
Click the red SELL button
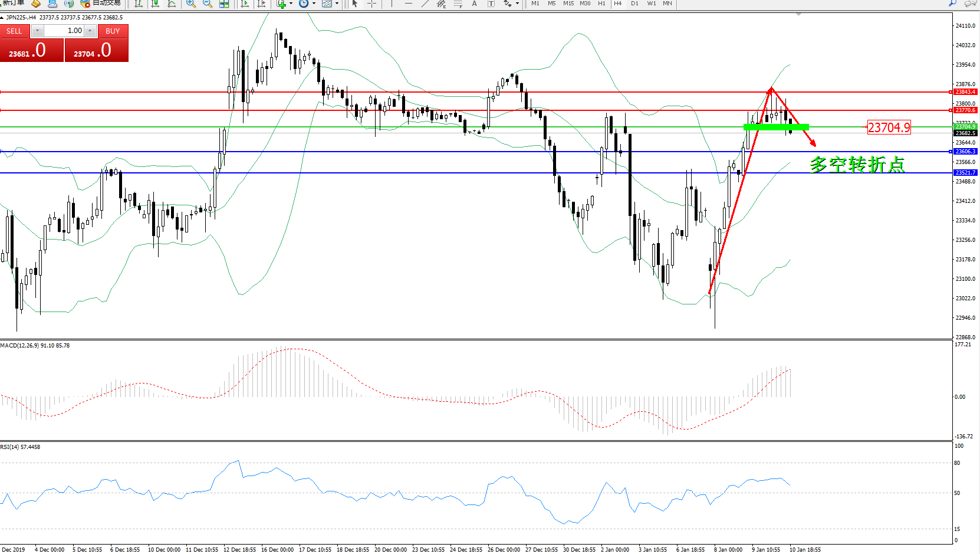coord(15,31)
